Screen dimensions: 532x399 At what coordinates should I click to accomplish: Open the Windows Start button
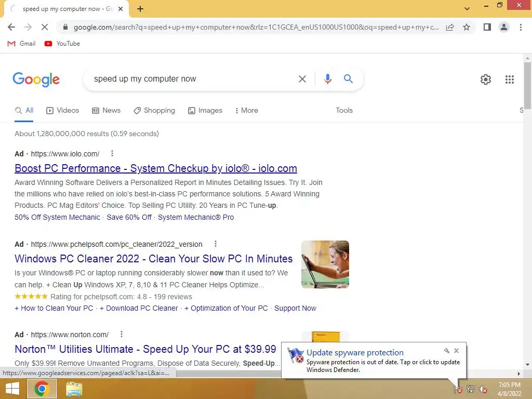coord(12,389)
